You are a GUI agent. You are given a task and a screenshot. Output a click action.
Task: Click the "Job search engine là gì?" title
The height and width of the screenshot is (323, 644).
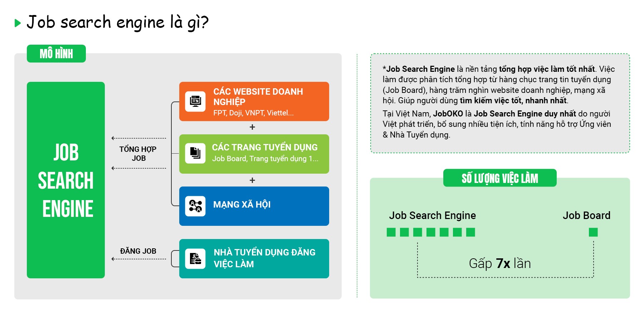pos(117,23)
